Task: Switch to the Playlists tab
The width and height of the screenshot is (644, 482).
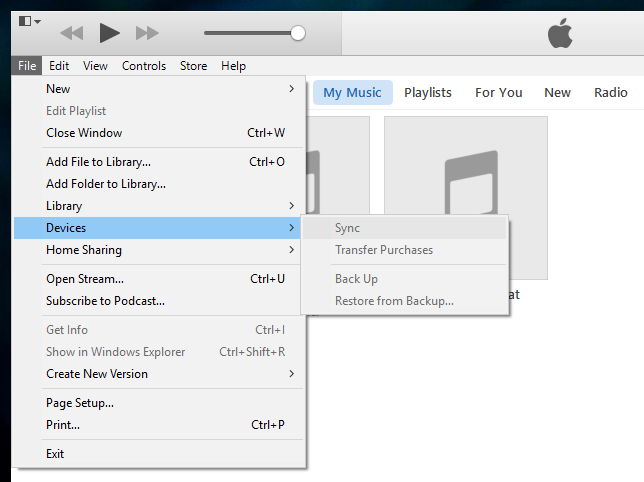Action: click(x=428, y=92)
